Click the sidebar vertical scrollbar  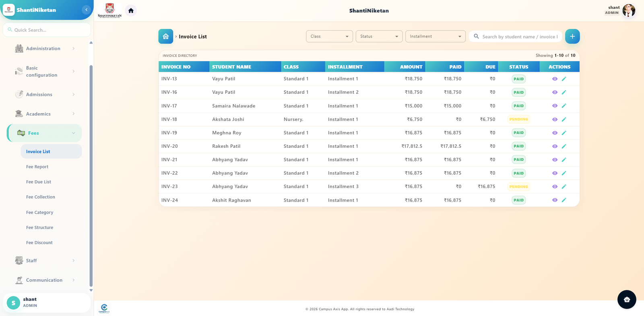point(91,176)
